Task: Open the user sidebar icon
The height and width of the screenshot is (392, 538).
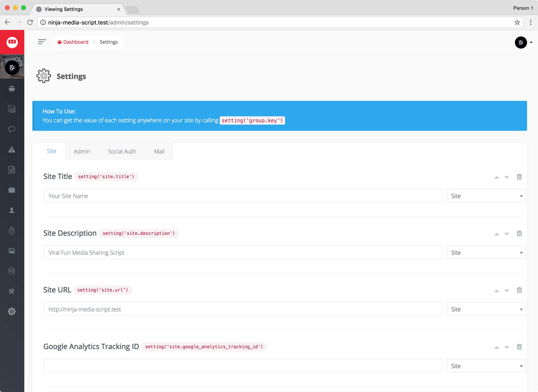Action: tap(12, 210)
